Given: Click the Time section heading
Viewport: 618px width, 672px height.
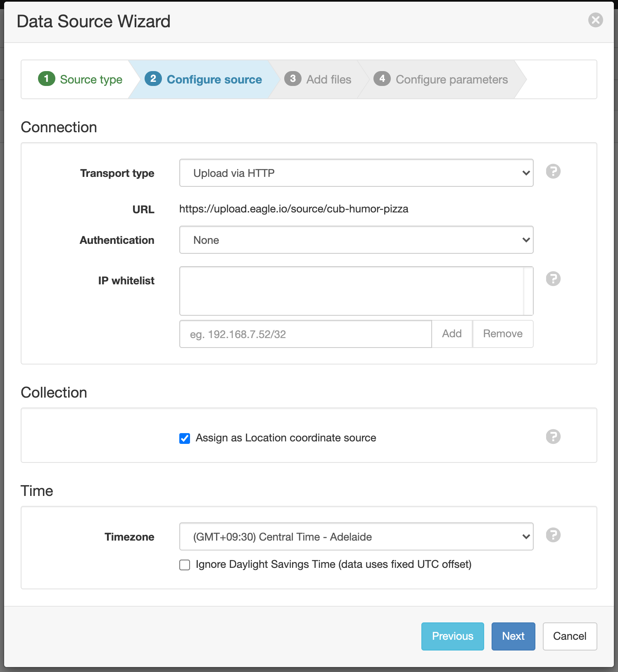Looking at the screenshot, I should tap(37, 491).
